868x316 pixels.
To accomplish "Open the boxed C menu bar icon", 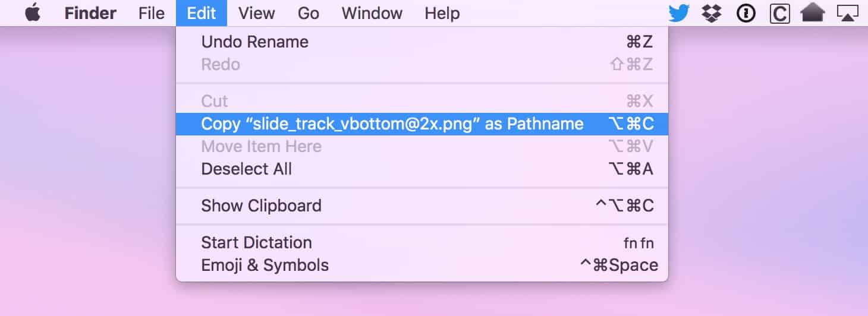I will pyautogui.click(x=779, y=13).
